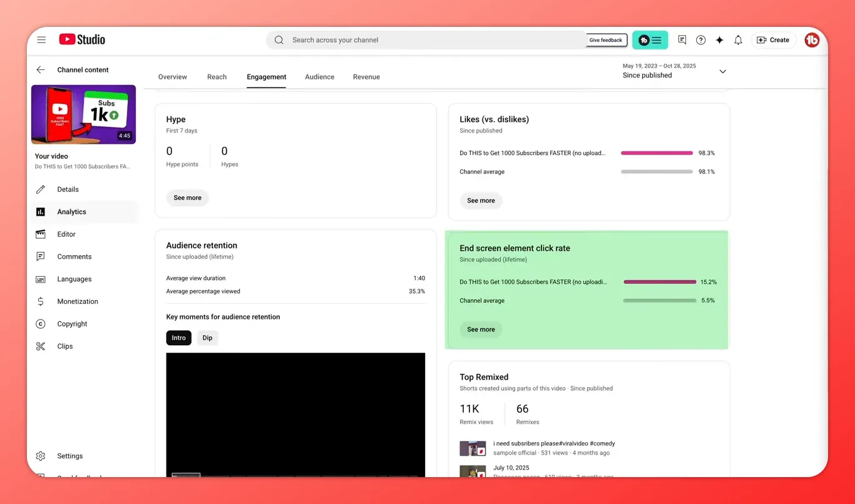
Task: Click the search across your channel field
Action: [426, 40]
